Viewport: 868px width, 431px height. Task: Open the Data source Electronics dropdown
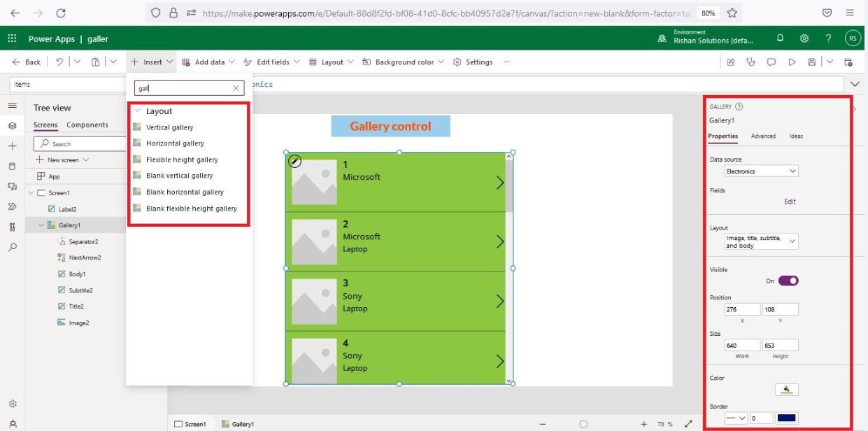click(761, 171)
